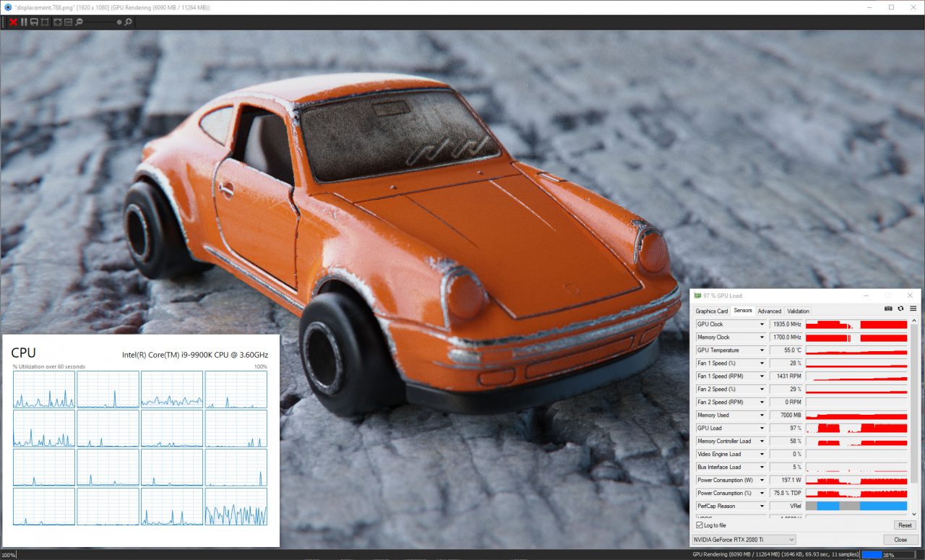Click the zoom slider handle in toolbar
Image resolution: width=925 pixels, height=560 pixels.
pyautogui.click(x=119, y=22)
